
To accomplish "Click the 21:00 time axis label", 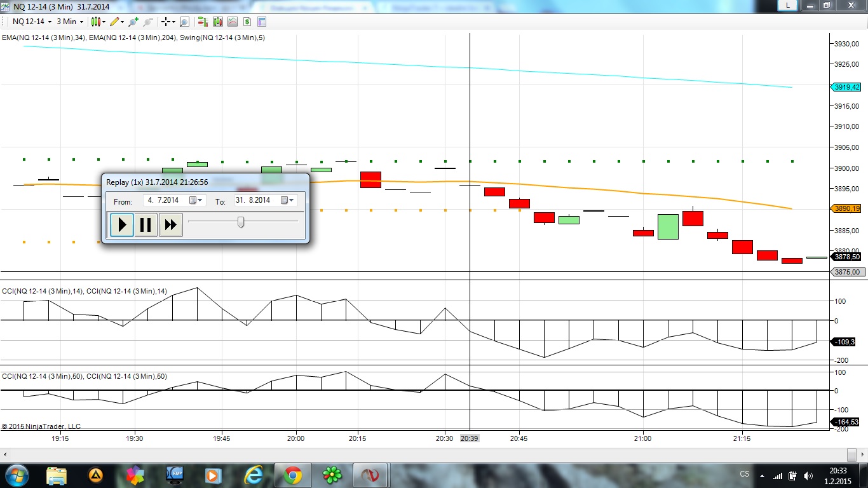I will pyautogui.click(x=642, y=438).
